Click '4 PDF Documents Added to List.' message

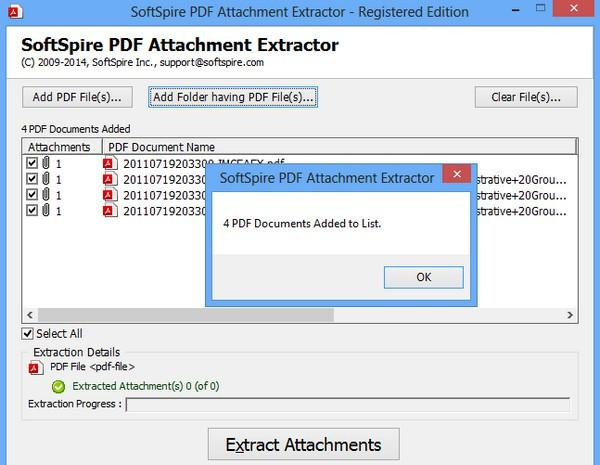302,224
